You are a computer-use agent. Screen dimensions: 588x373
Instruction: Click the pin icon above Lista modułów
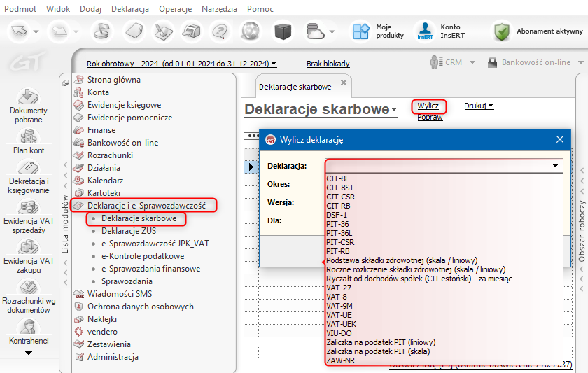pyautogui.click(x=66, y=83)
